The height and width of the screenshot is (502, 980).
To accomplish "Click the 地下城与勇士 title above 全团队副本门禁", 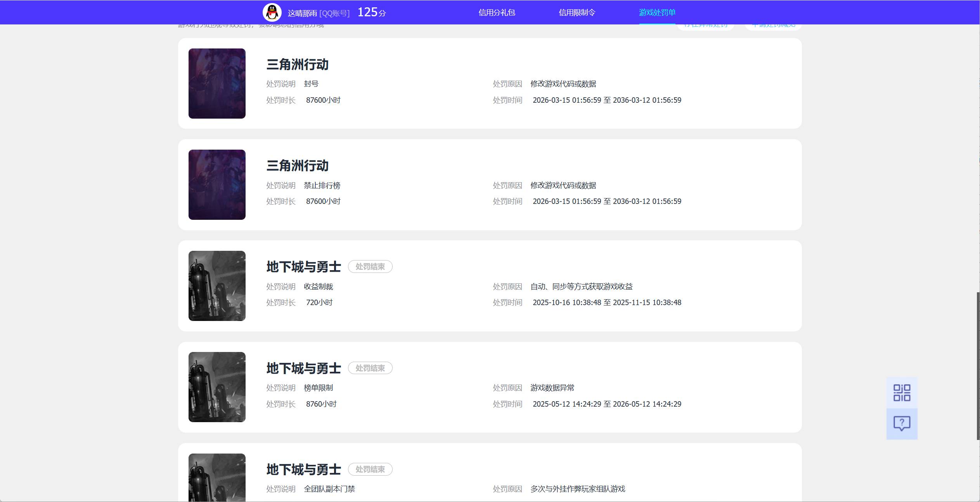I will [x=303, y=469].
